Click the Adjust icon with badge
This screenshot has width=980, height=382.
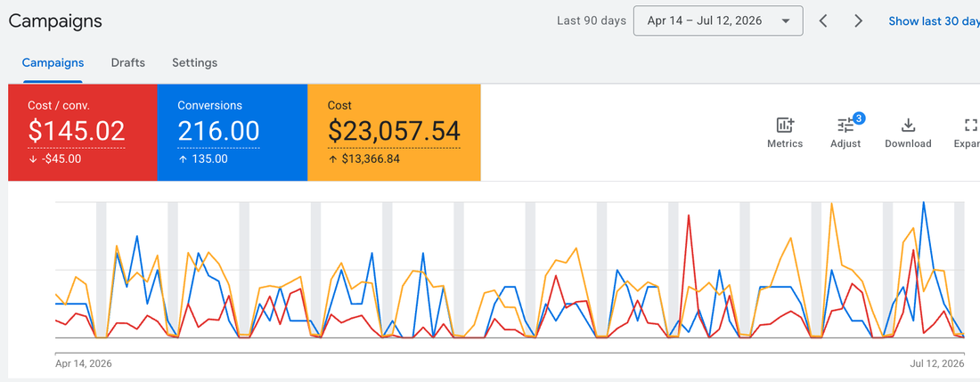pos(845,133)
